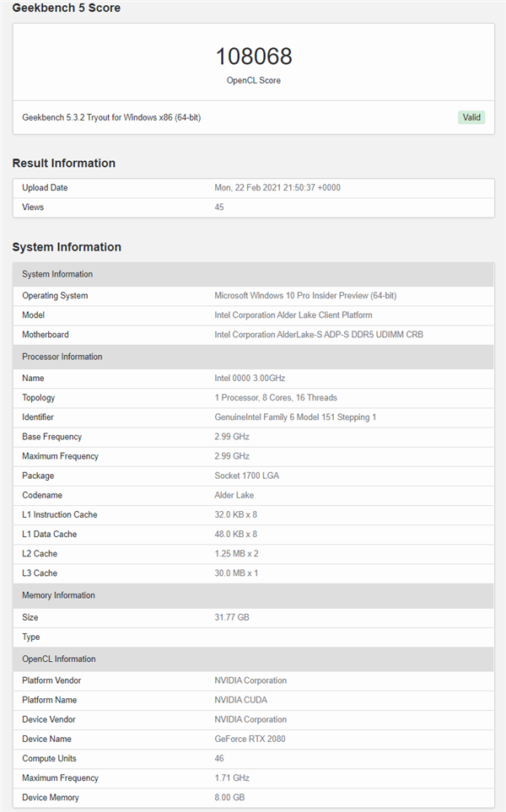Click the Device Vendor label
Viewport: 506px width, 812px height.
[x=49, y=719]
